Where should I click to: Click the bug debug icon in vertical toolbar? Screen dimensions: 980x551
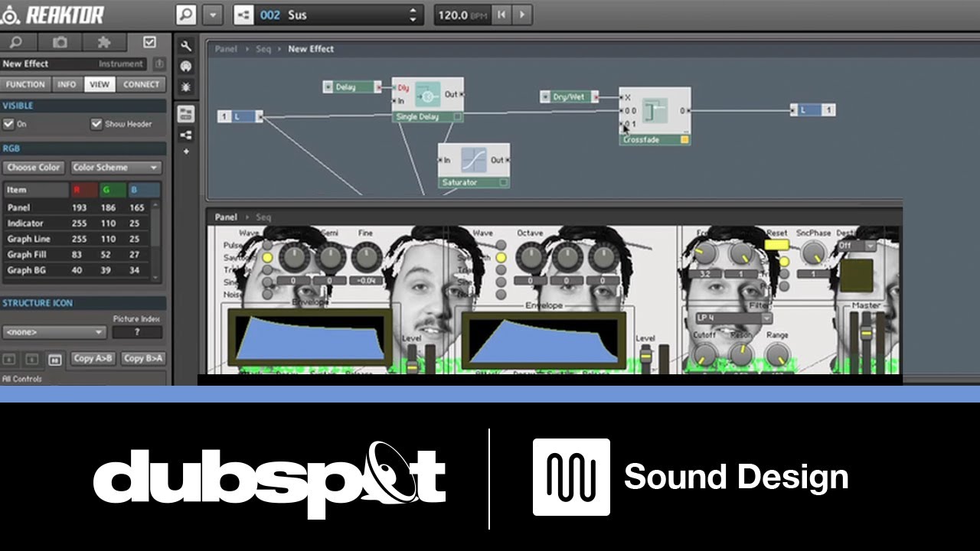click(x=185, y=87)
